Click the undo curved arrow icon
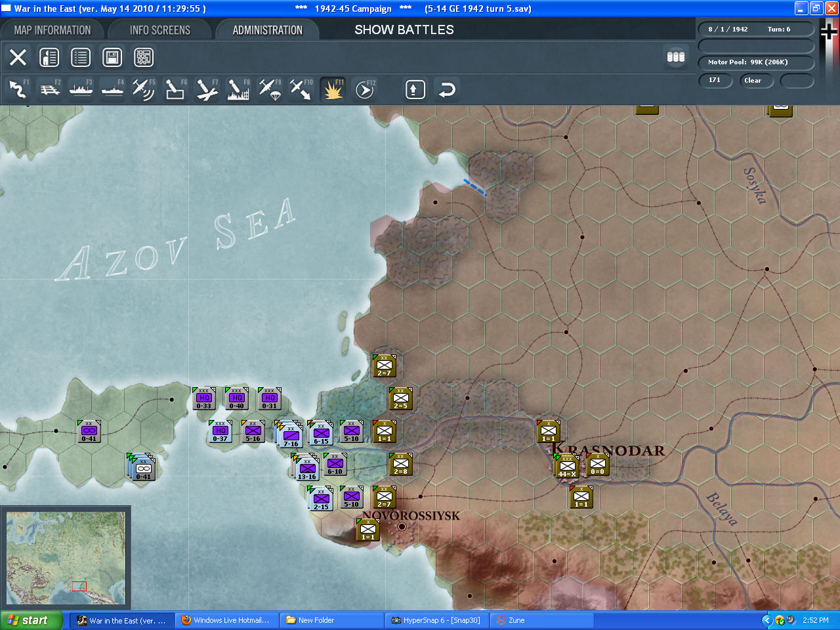This screenshot has height=630, width=840. click(x=447, y=89)
